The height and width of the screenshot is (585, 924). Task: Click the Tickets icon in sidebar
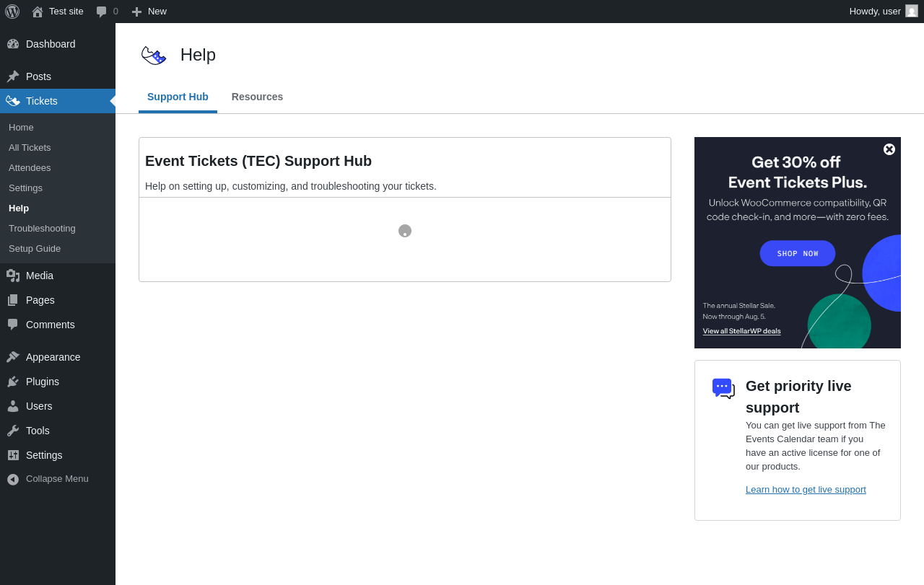13,101
